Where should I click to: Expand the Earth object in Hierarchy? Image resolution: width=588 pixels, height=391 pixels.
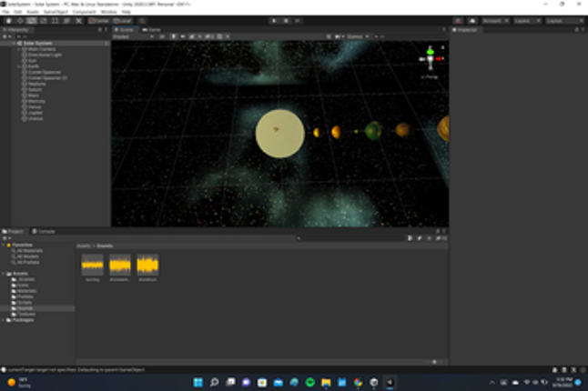pos(19,66)
